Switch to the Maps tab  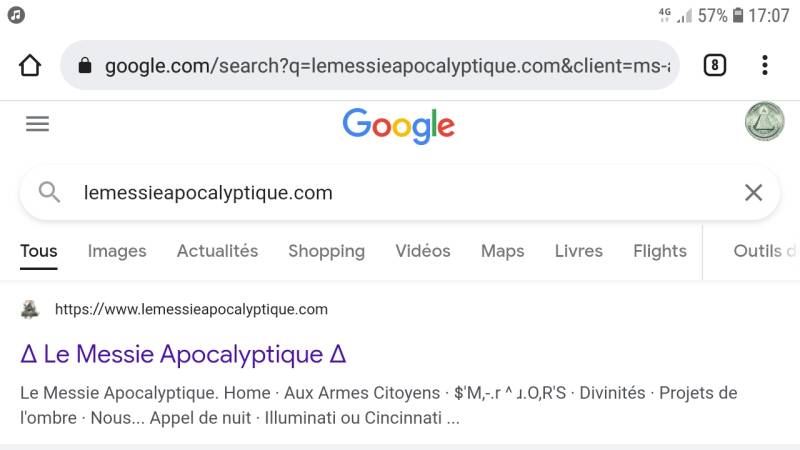click(502, 251)
